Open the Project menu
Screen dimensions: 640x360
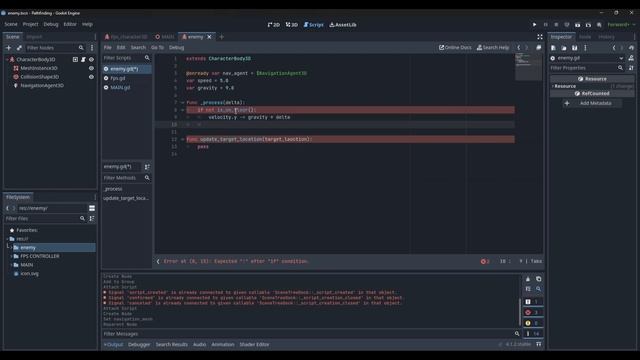31,24
